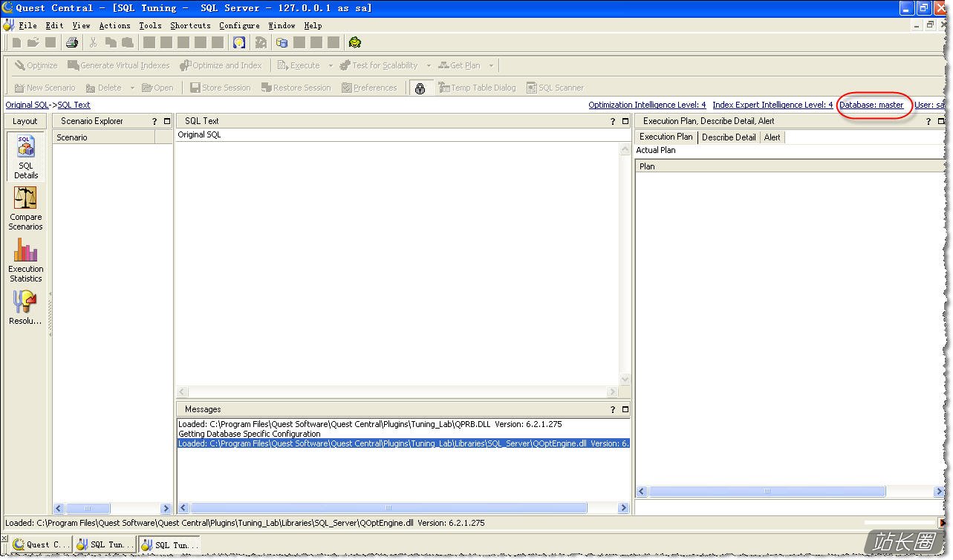The height and width of the screenshot is (560, 953).
Task: Click the Cut scissors icon
Action: pyautogui.click(x=94, y=43)
